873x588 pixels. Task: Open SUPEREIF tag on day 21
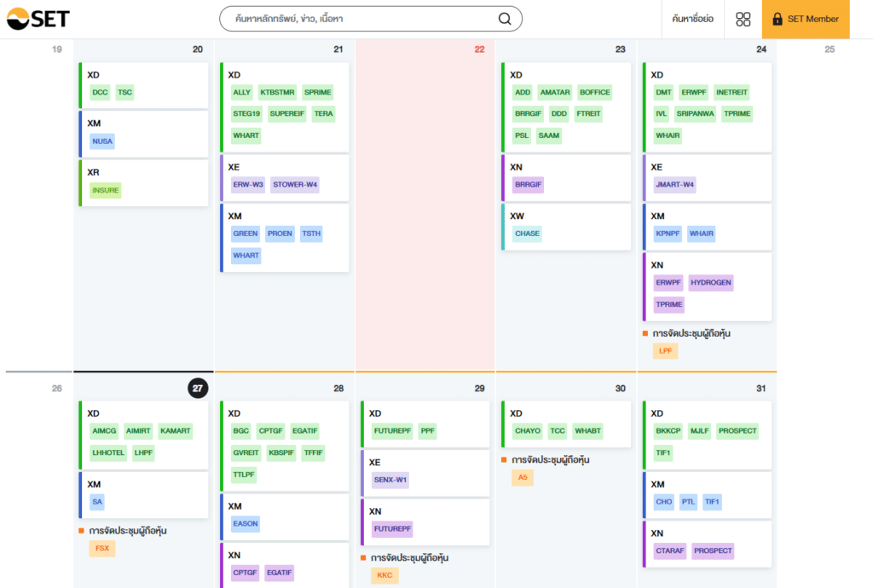click(x=286, y=113)
